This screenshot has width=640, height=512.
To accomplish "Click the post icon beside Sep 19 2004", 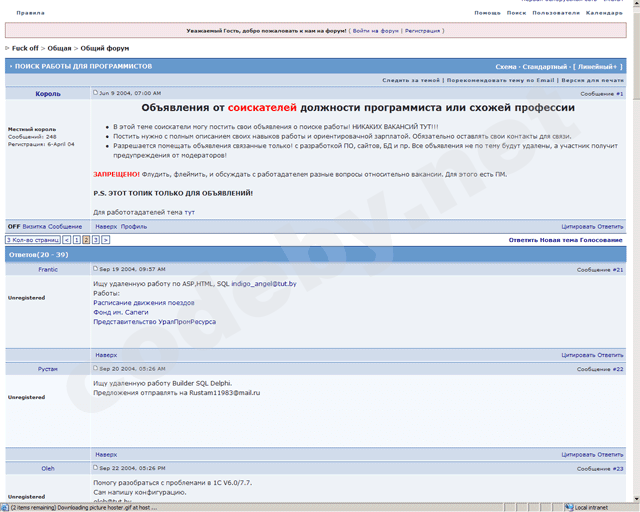I will point(96,269).
